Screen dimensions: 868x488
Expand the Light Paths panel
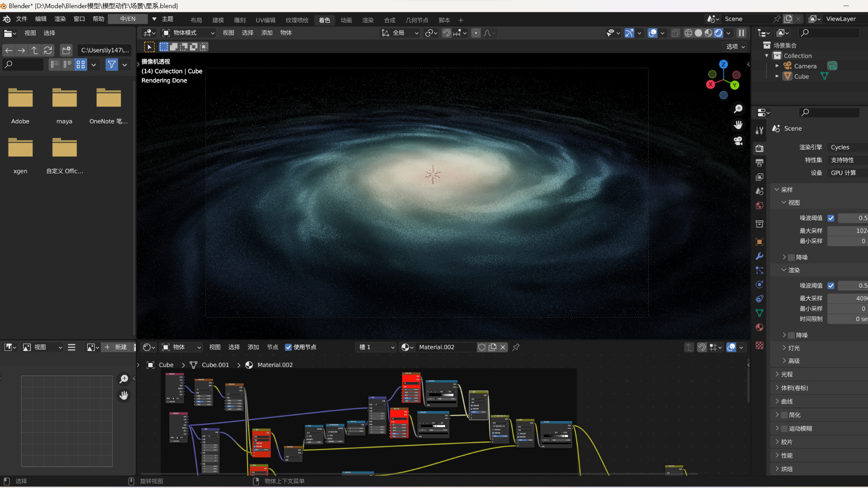pyautogui.click(x=787, y=374)
